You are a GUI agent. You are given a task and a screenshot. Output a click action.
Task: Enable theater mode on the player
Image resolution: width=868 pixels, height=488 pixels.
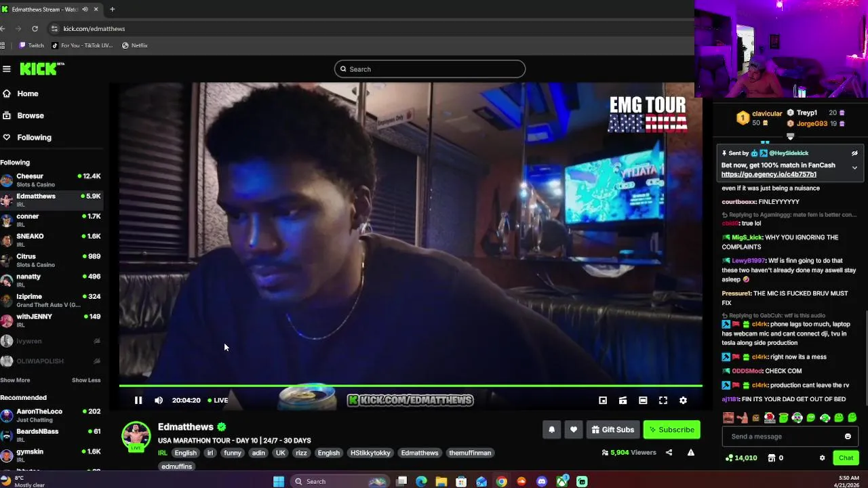[x=643, y=401]
